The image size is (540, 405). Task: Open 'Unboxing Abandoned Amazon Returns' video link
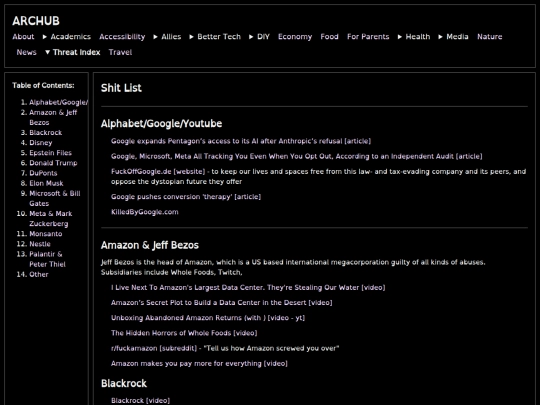(208, 318)
